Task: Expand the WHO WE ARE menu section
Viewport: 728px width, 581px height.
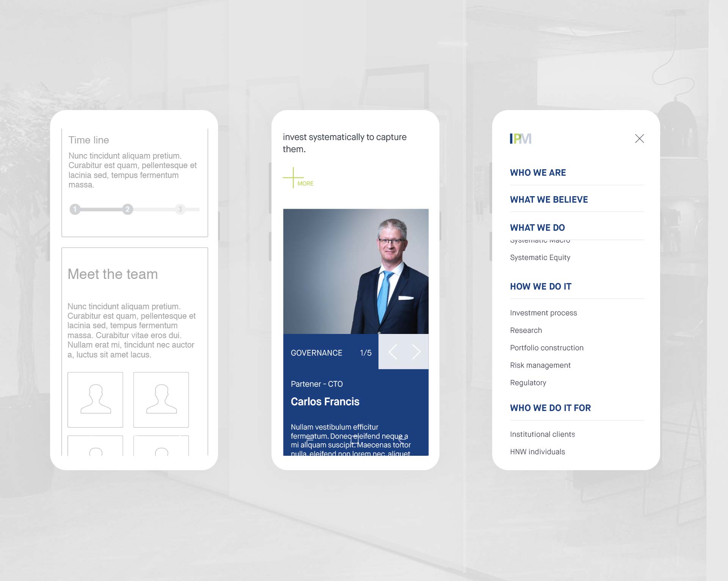Action: click(x=537, y=173)
